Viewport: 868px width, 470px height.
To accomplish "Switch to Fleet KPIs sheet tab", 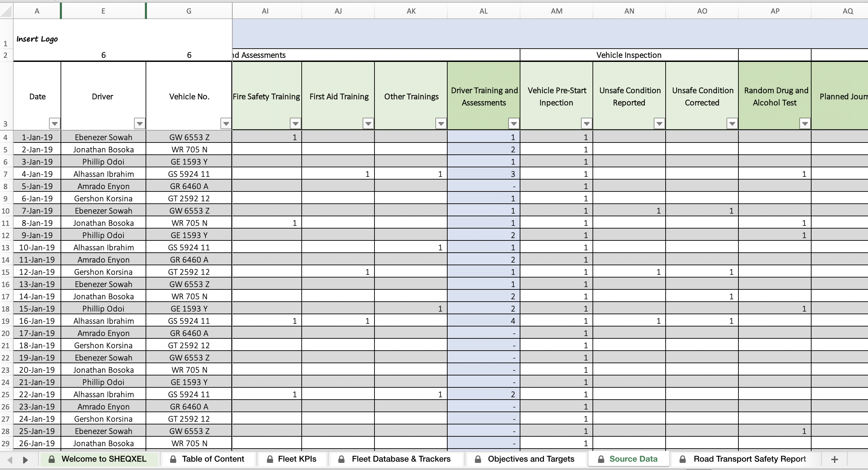I will [293, 459].
